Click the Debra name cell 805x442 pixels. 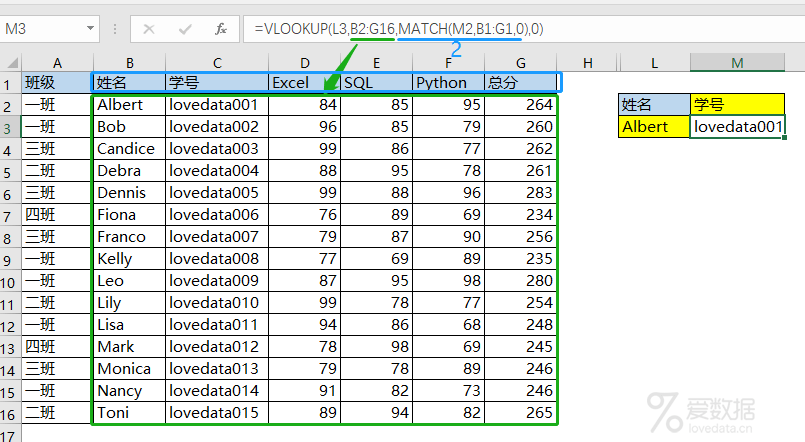pos(129,171)
